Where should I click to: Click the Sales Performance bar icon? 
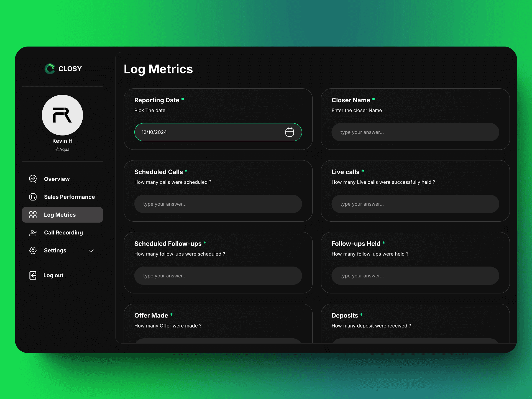(33, 197)
